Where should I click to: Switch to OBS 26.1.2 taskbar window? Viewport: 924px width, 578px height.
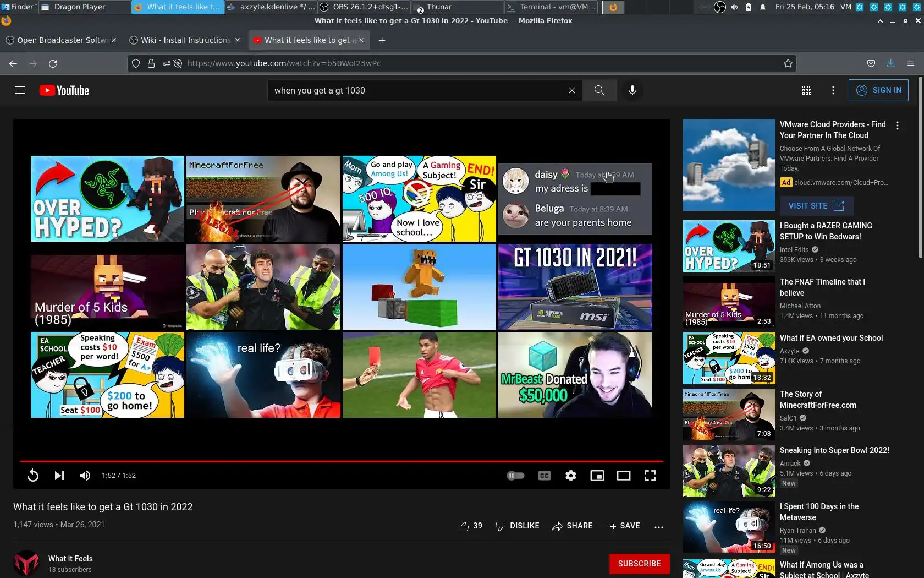pyautogui.click(x=364, y=7)
